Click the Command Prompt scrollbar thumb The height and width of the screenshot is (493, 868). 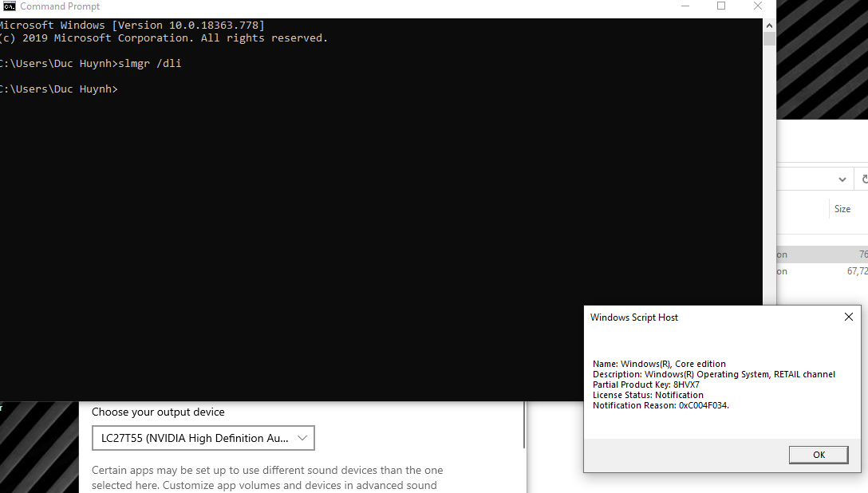[769, 39]
